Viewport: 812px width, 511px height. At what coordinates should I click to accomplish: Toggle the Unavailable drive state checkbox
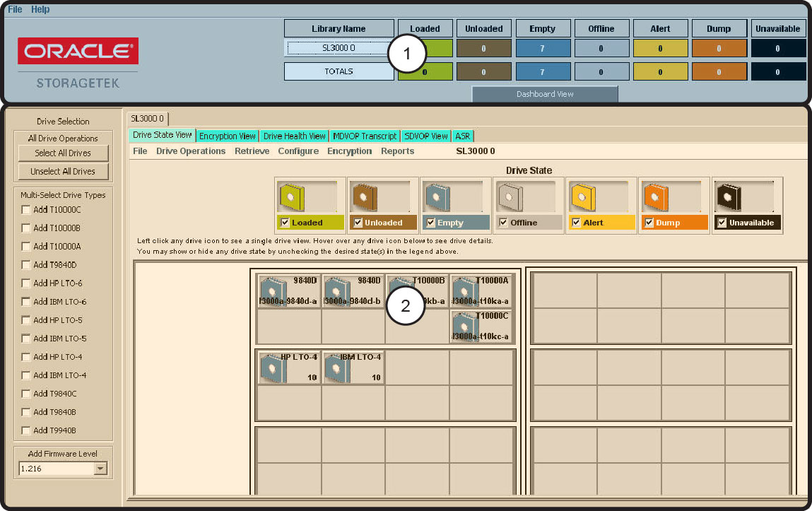tap(722, 223)
